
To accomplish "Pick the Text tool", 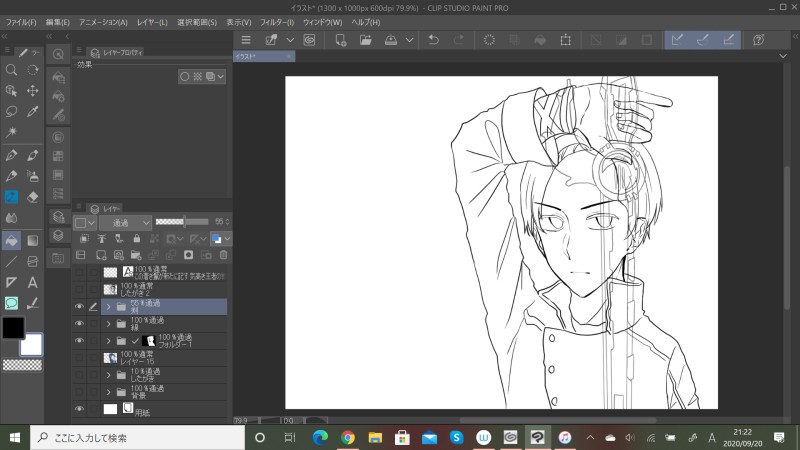I will pyautogui.click(x=33, y=282).
